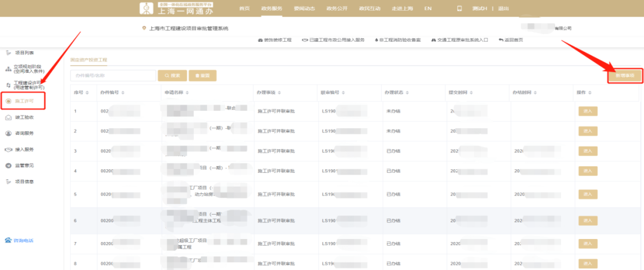Click the 咨询服务 person icon
Viewport: 644px width, 270px height.
tap(8, 134)
